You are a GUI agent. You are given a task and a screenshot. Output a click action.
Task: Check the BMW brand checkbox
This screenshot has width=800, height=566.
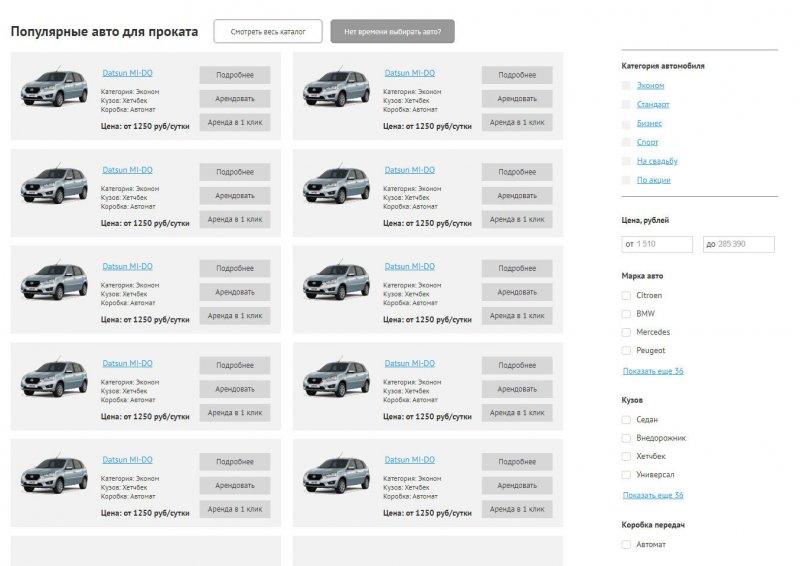tap(626, 314)
